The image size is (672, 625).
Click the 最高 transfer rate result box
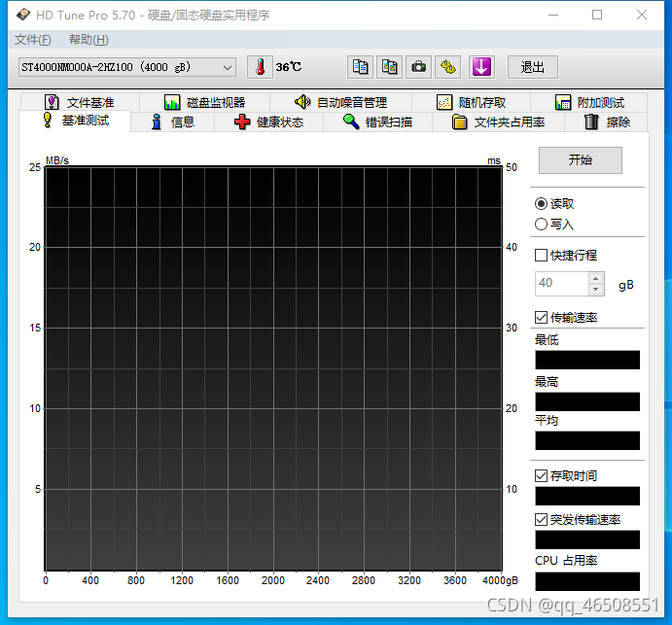[587, 401]
